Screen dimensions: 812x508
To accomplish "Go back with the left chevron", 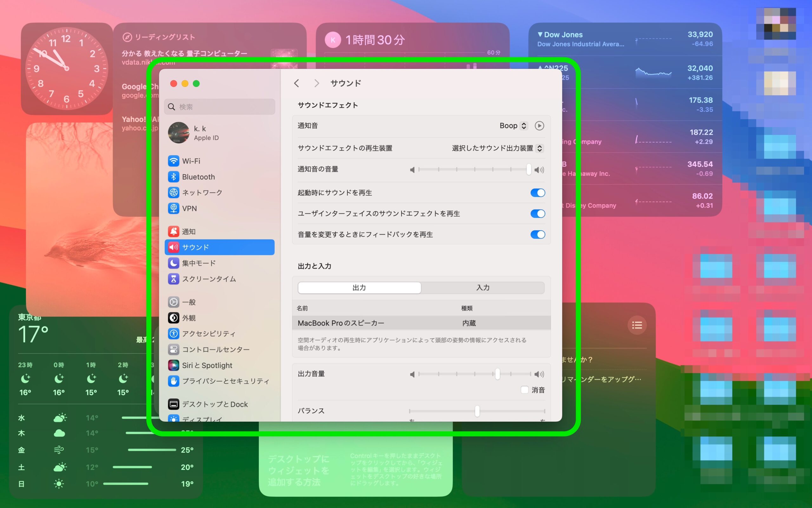I will pyautogui.click(x=296, y=83).
